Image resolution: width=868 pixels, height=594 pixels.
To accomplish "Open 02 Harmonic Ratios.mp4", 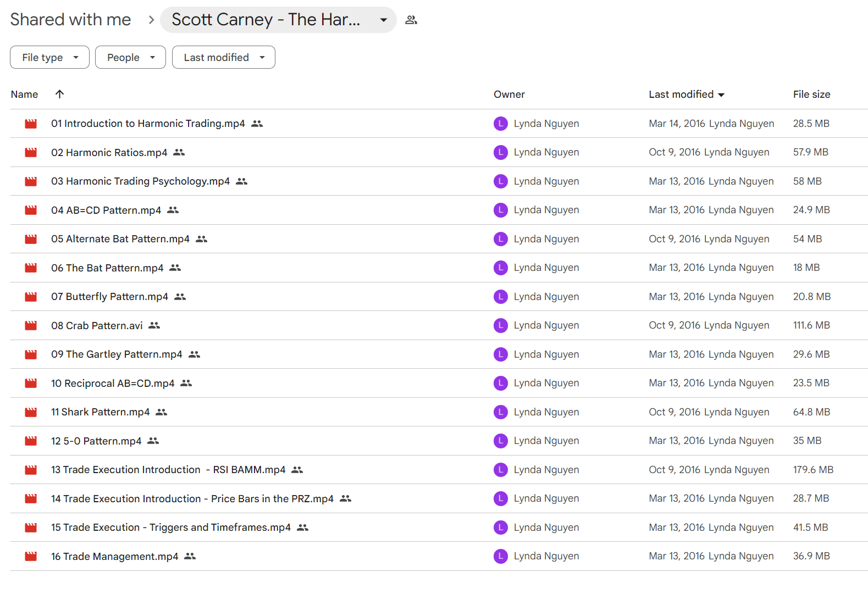I will [x=109, y=152].
